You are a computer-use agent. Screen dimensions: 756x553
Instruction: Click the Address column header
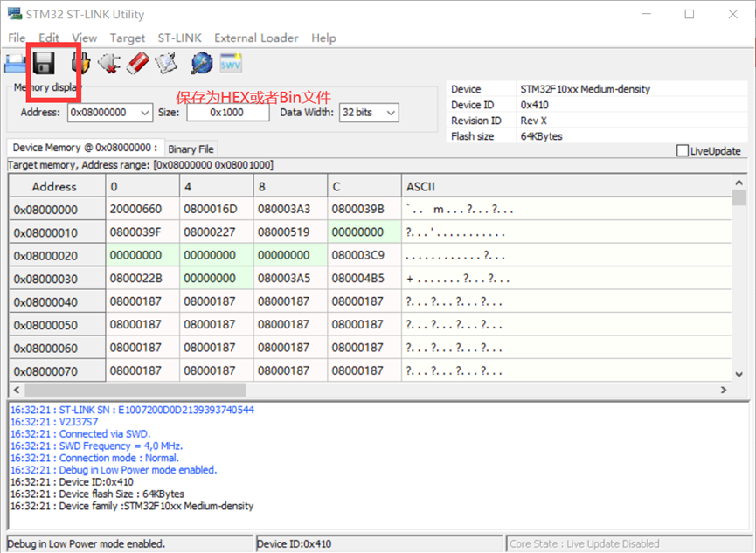tap(58, 187)
